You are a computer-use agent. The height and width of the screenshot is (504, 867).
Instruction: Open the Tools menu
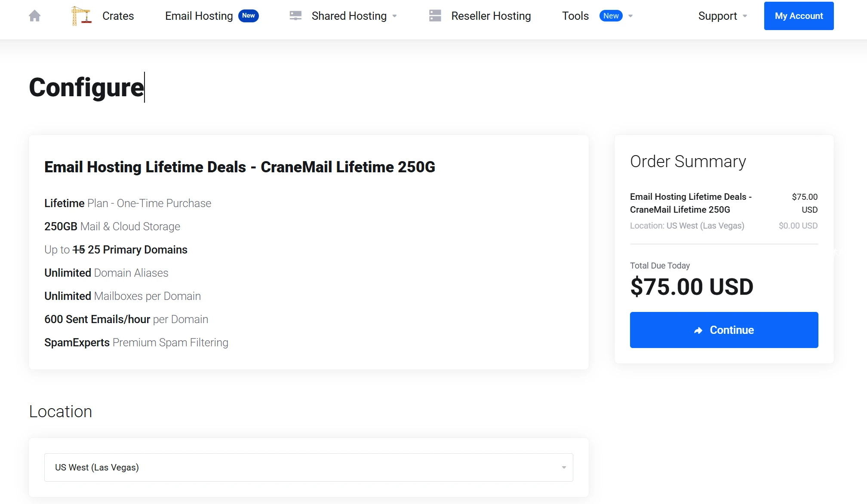(x=575, y=16)
